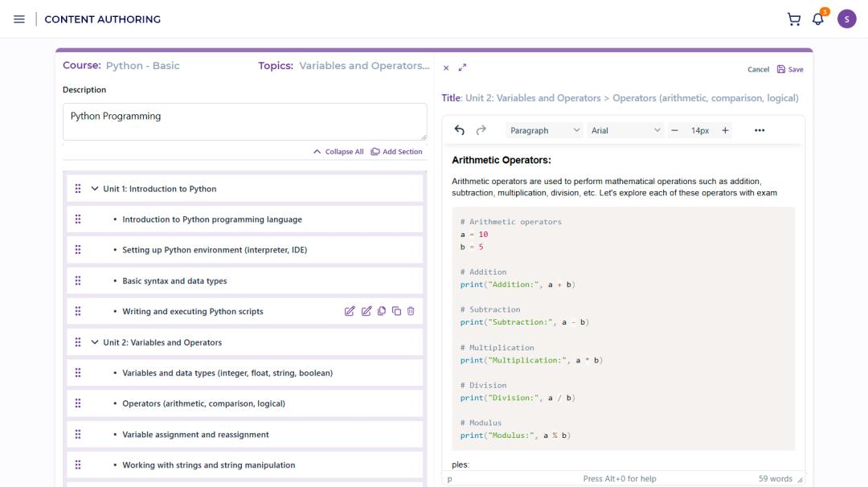Open the Arial font family dropdown
This screenshot has height=487, width=868.
(627, 129)
